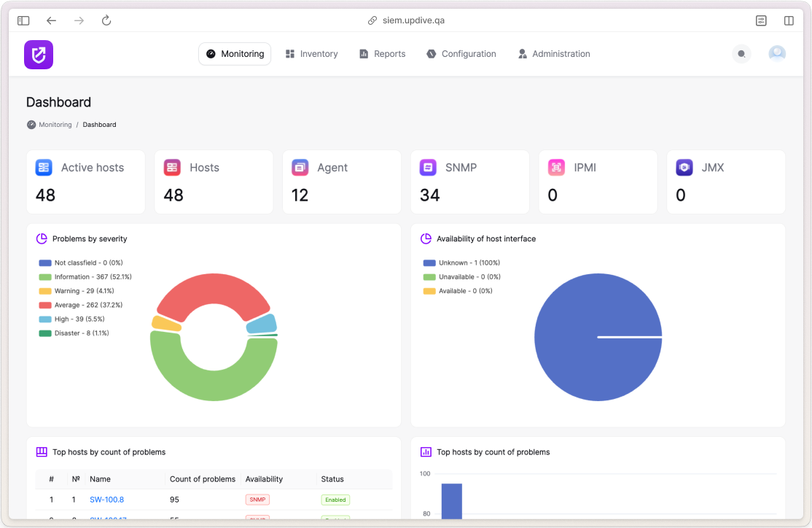Screen dimensions: 812x528
Task: Open the Configuration menu
Action: coord(461,54)
